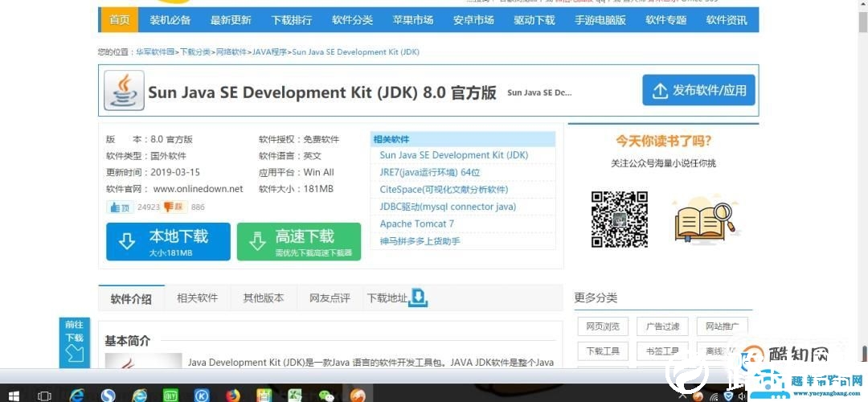The height and width of the screenshot is (402, 868).
Task: Click 下载分类 breadcrumb link
Action: point(195,52)
